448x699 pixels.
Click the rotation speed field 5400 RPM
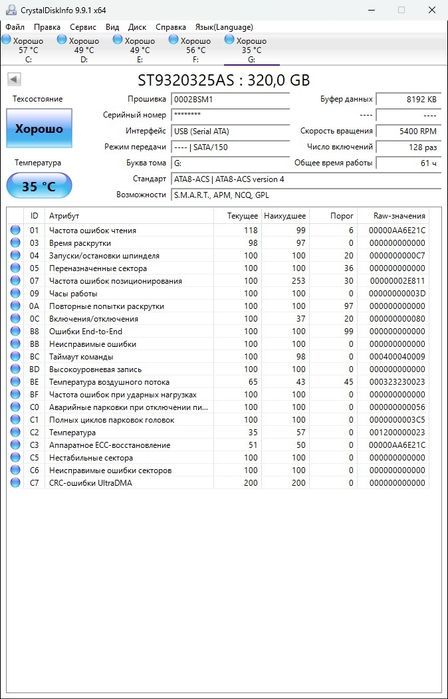[x=408, y=131]
